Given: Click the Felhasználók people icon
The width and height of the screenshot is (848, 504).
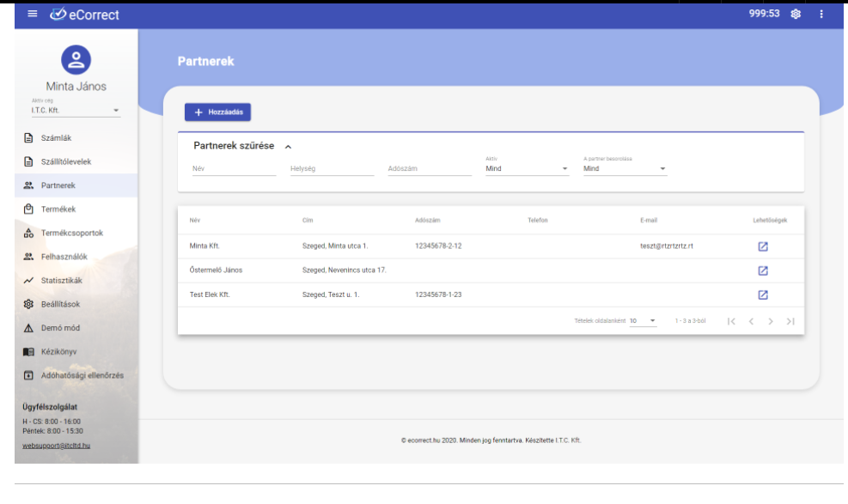Looking at the screenshot, I should point(28,257).
